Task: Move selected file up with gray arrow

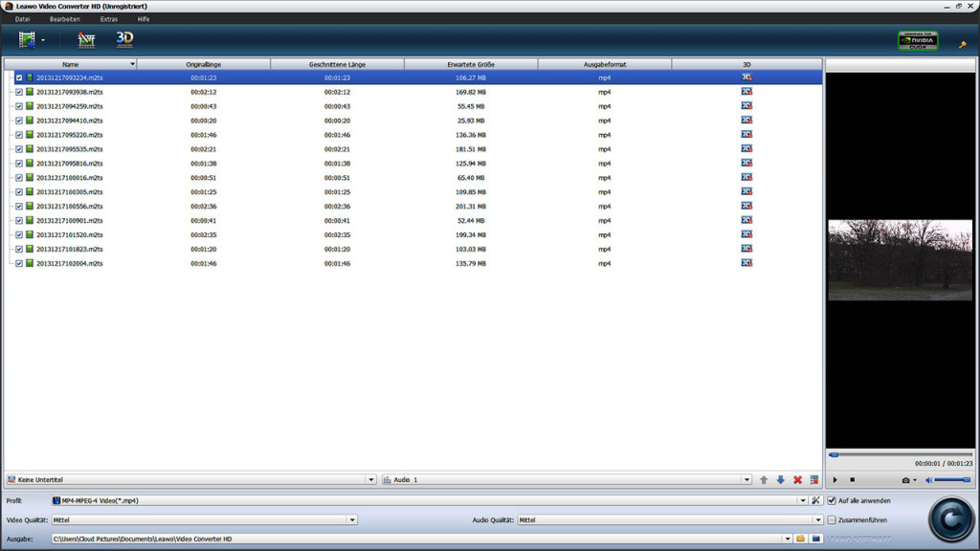Action: click(764, 479)
